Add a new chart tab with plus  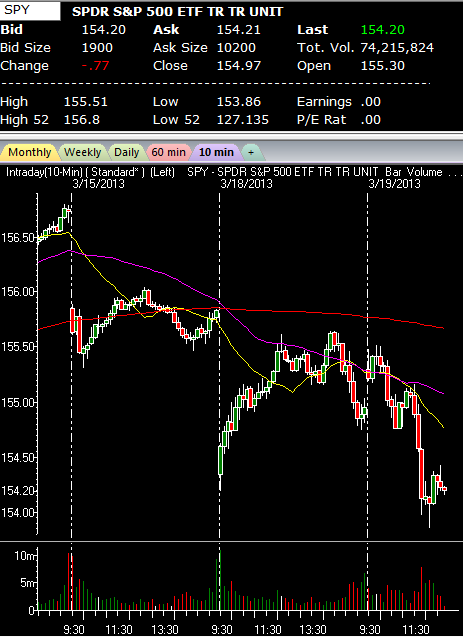click(x=251, y=153)
